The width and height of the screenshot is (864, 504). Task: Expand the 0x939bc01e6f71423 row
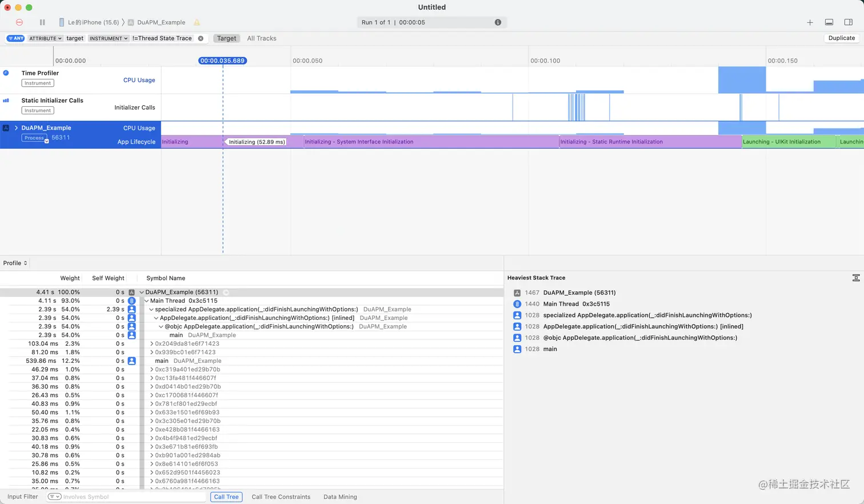coord(151,352)
